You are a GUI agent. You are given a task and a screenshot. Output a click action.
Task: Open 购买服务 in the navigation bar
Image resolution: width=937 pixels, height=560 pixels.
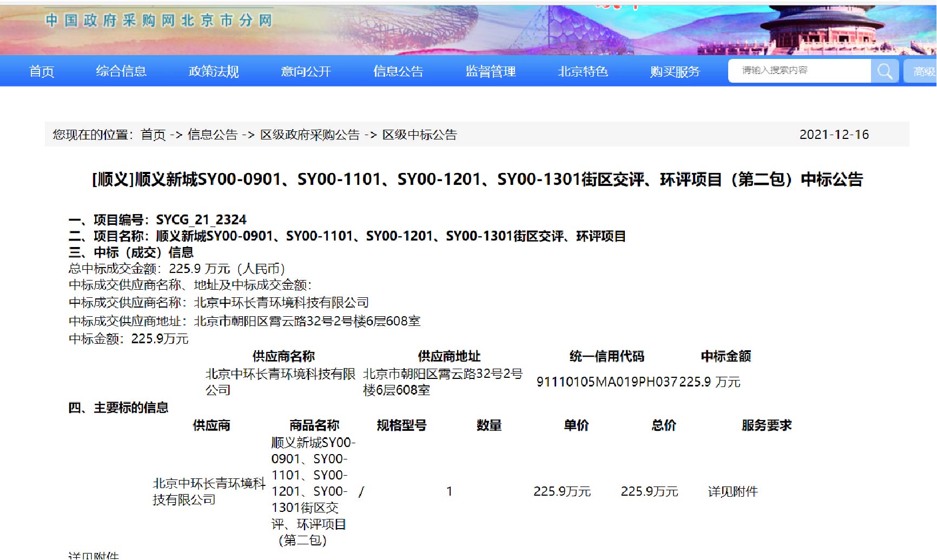coord(675,71)
